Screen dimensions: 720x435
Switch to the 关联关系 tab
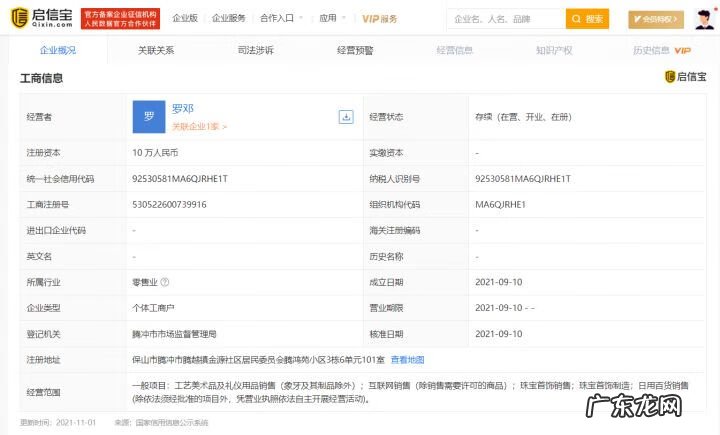(x=156, y=50)
